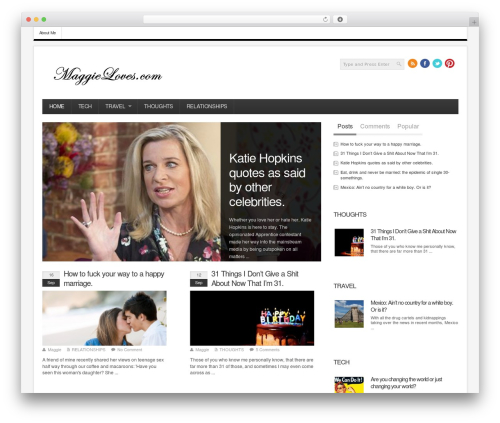
Task: Switch to the Posts tab
Action: pyautogui.click(x=345, y=126)
